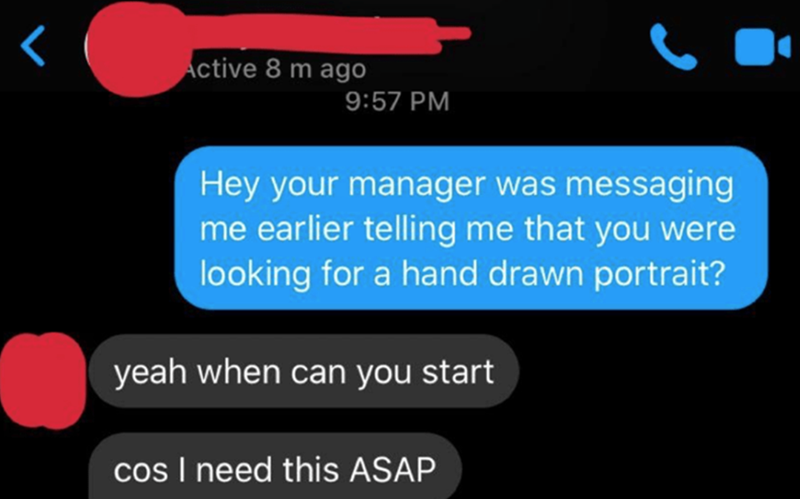Select the 9:57 PM timestamp
800x499 pixels.
tap(397, 101)
